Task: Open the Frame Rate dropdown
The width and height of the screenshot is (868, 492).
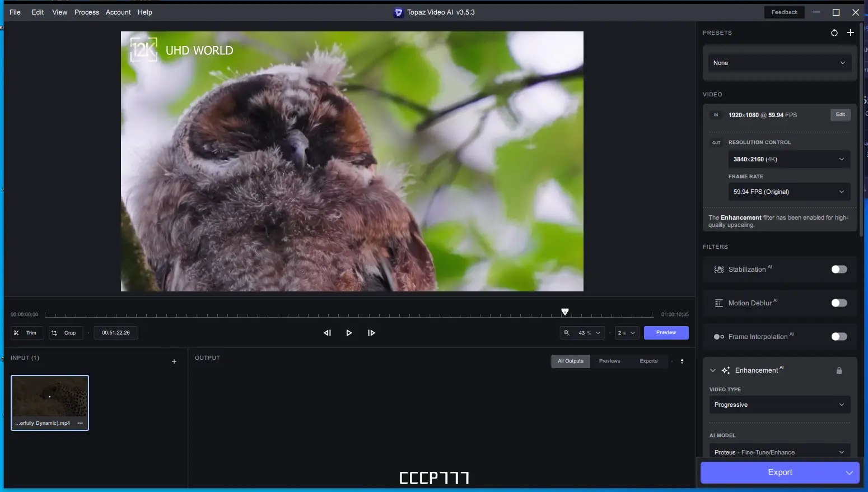Action: pos(789,192)
